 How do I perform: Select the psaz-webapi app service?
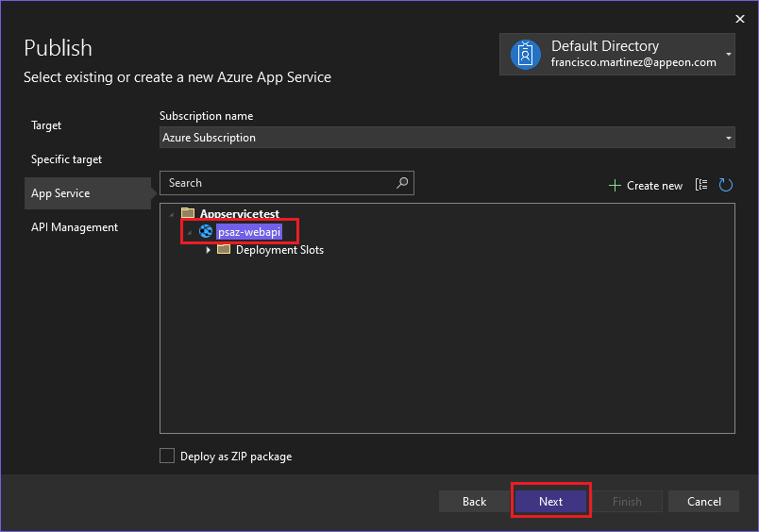pos(249,232)
